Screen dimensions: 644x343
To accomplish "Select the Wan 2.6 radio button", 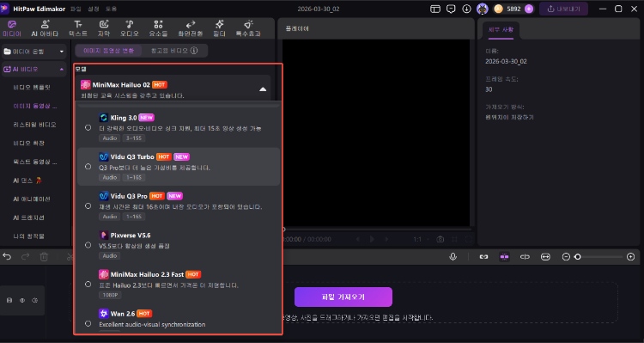I will (x=88, y=323).
